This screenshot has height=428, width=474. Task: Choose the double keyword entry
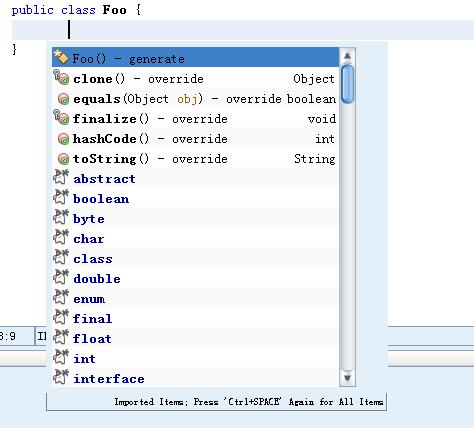[x=195, y=279]
